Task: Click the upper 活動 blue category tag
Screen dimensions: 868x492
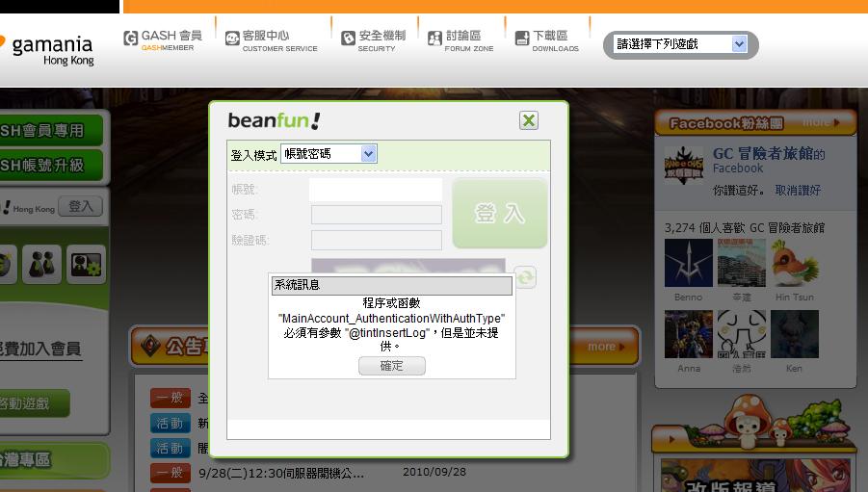Action: click(171, 424)
